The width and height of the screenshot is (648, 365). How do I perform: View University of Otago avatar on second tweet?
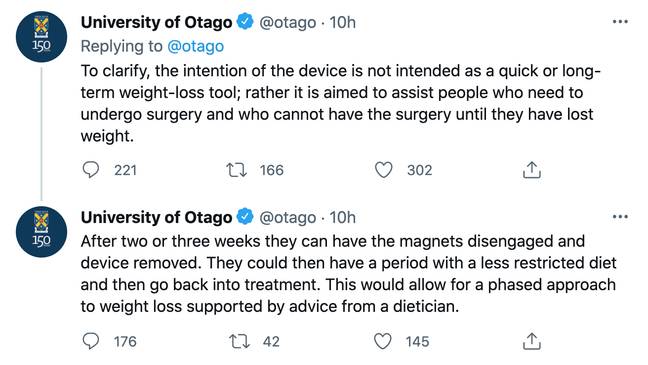(x=41, y=232)
